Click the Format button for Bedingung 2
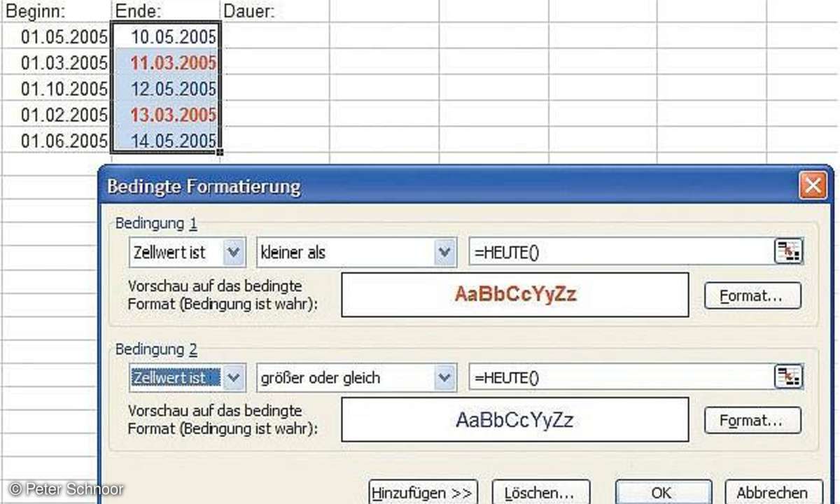 pos(752,421)
